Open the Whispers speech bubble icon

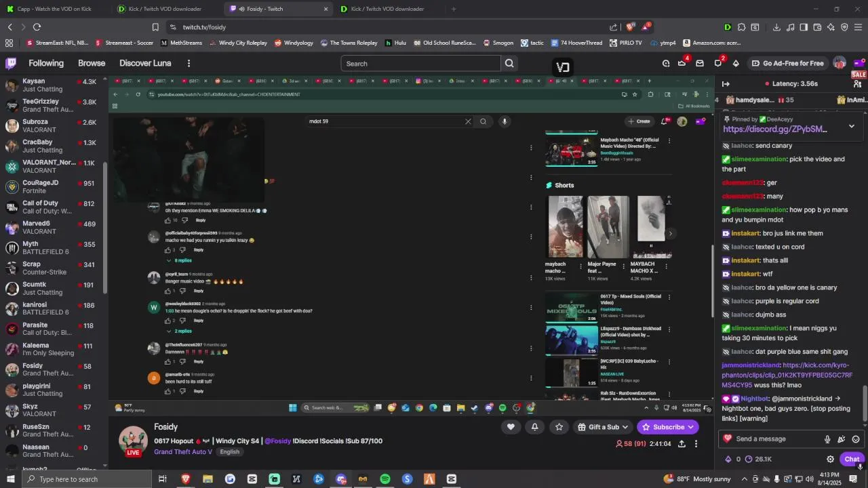718,63
